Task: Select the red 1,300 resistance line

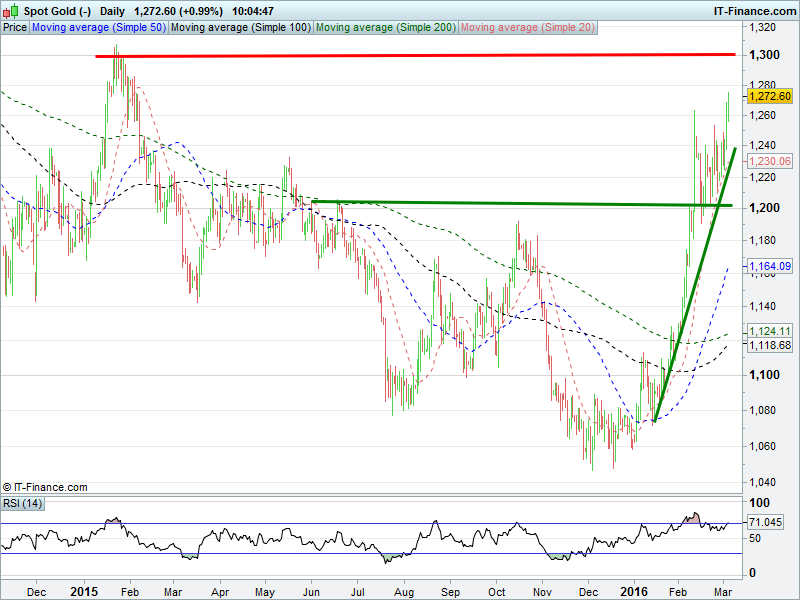Action: click(415, 55)
